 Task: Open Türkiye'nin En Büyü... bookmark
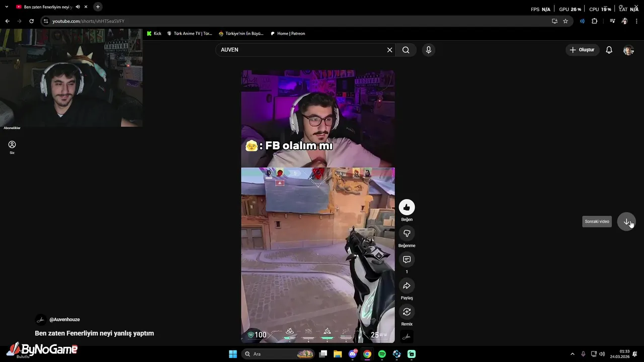click(x=241, y=34)
